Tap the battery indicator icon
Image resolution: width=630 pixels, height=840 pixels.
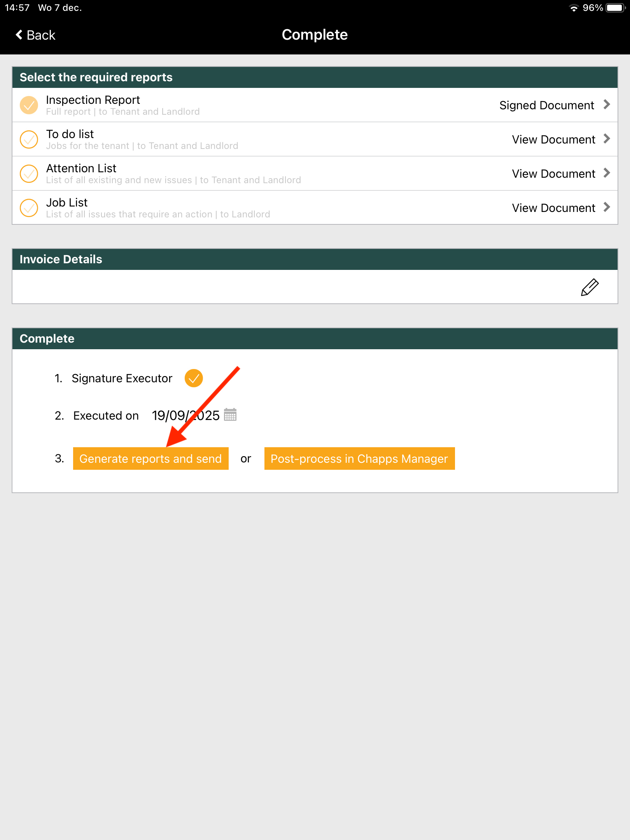(x=615, y=8)
